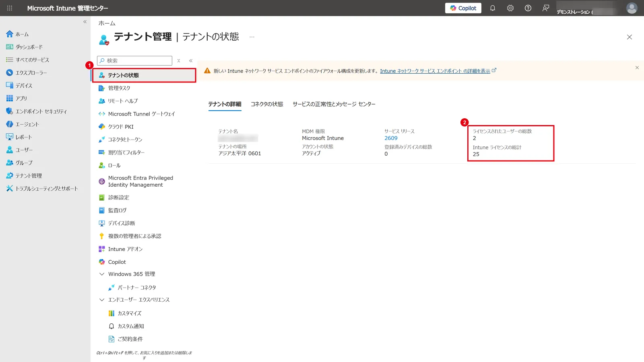
Task: Switch to テナントの詳細 tab
Action: tap(225, 104)
